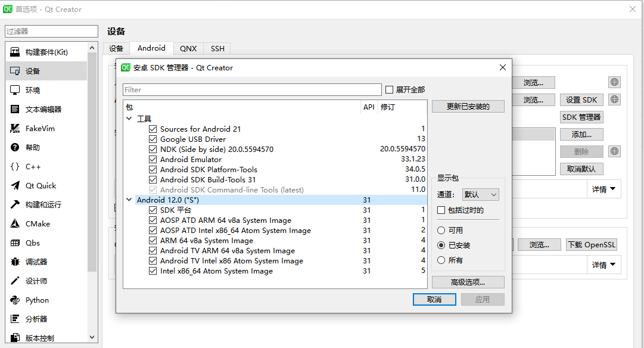
Task: Click the 添加... button
Action: tap(581, 134)
